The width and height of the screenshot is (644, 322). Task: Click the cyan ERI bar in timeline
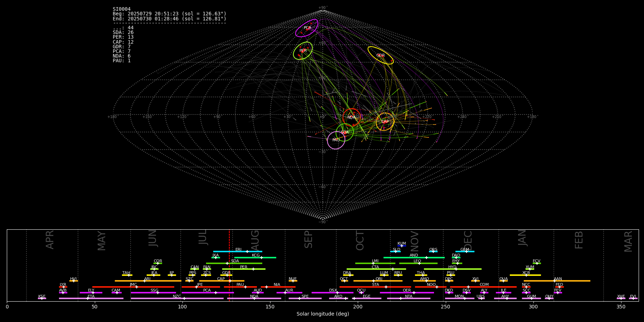[238, 252]
